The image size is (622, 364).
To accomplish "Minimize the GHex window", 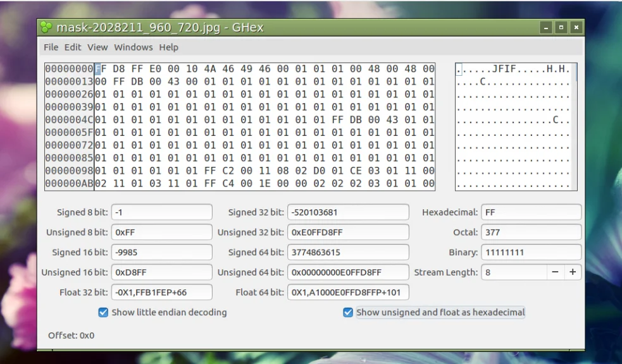I will point(546,27).
